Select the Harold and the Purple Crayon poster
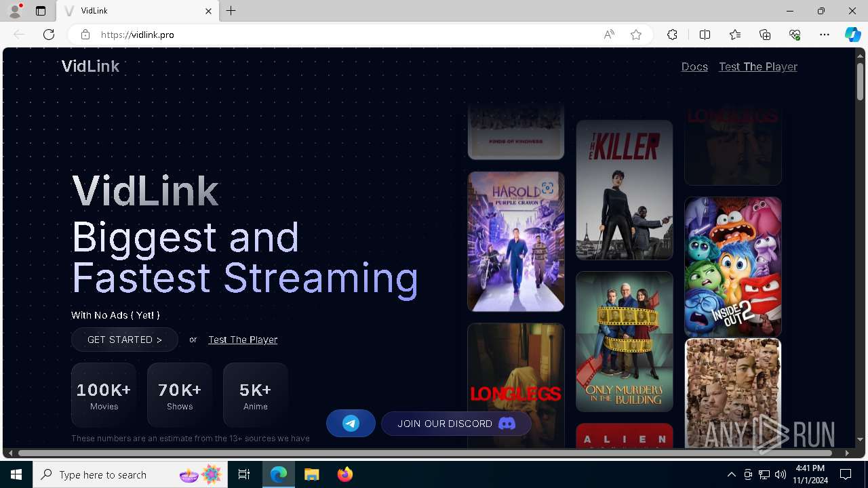The height and width of the screenshot is (488, 868). pyautogui.click(x=515, y=241)
